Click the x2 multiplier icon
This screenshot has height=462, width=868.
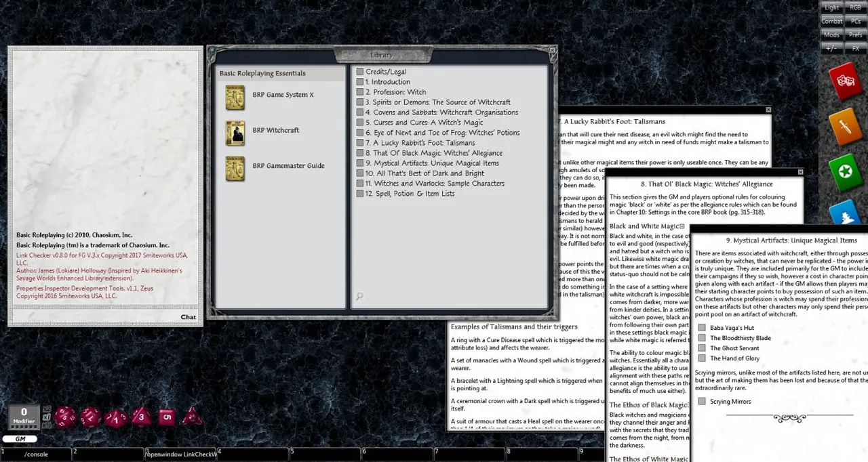pos(47,409)
